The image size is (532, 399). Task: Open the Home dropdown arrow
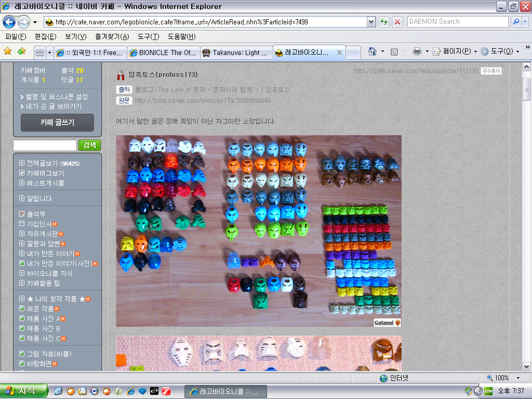[x=383, y=51]
